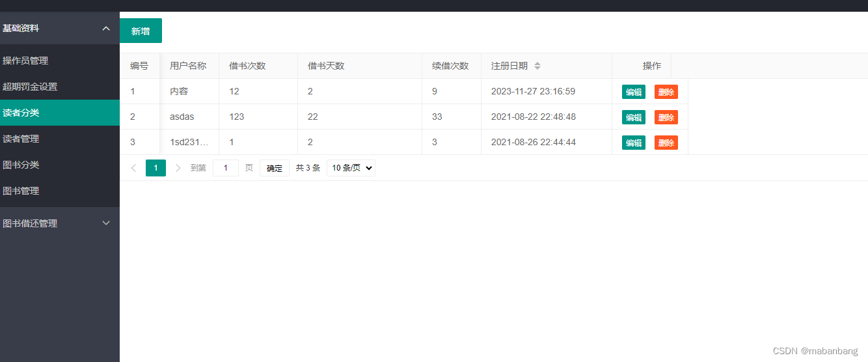This screenshot has width=868, height=362.
Task: Open the 10 条/页 page size dropdown
Action: 351,168
